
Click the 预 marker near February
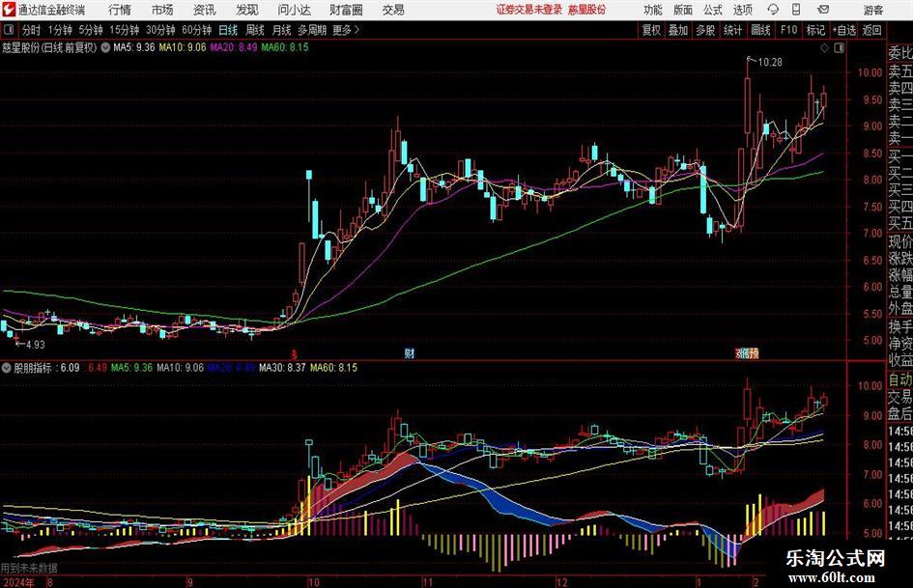[x=755, y=353]
